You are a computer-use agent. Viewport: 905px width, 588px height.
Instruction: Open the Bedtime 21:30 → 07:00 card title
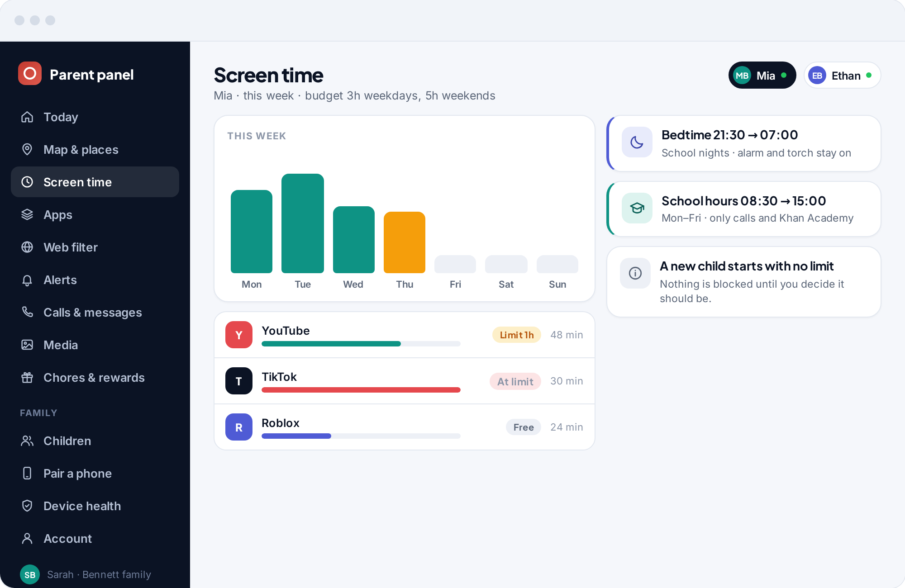point(729,135)
